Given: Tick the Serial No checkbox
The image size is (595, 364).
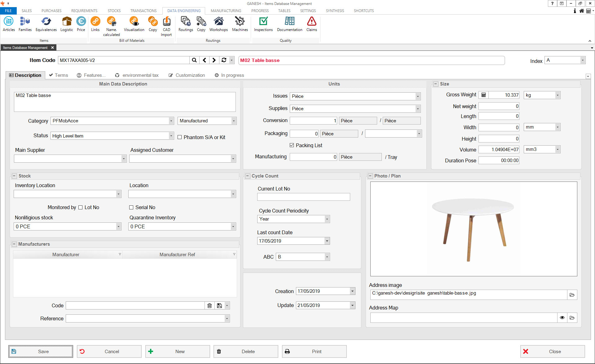Looking at the screenshot, I should [x=131, y=207].
